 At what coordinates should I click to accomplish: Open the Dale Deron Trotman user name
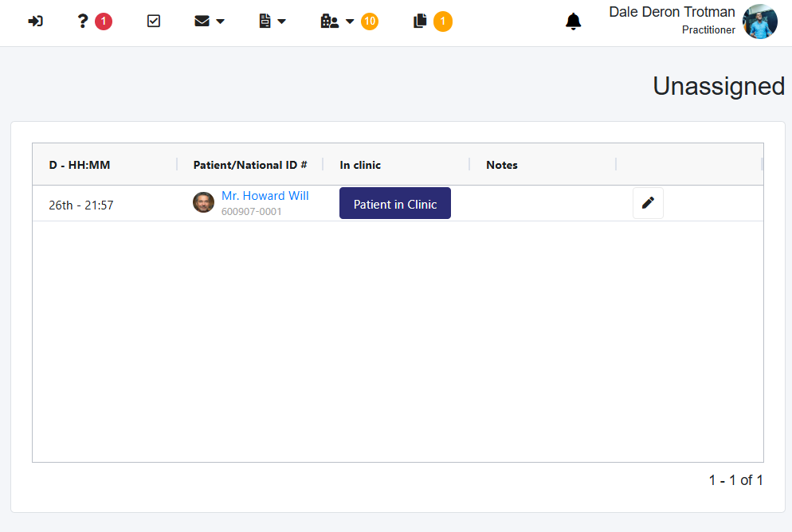tap(672, 13)
